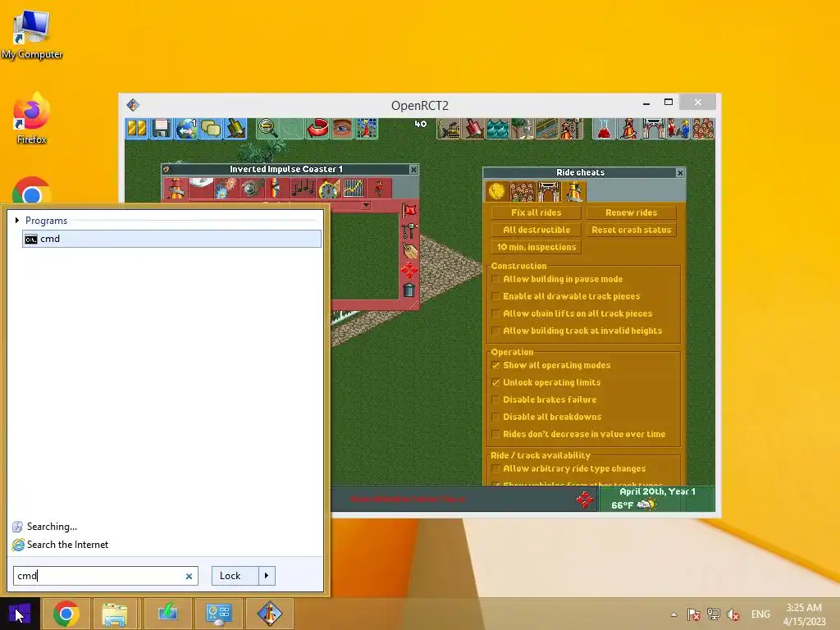Click 10 min. inspections button
The image size is (840, 630).
(536, 247)
